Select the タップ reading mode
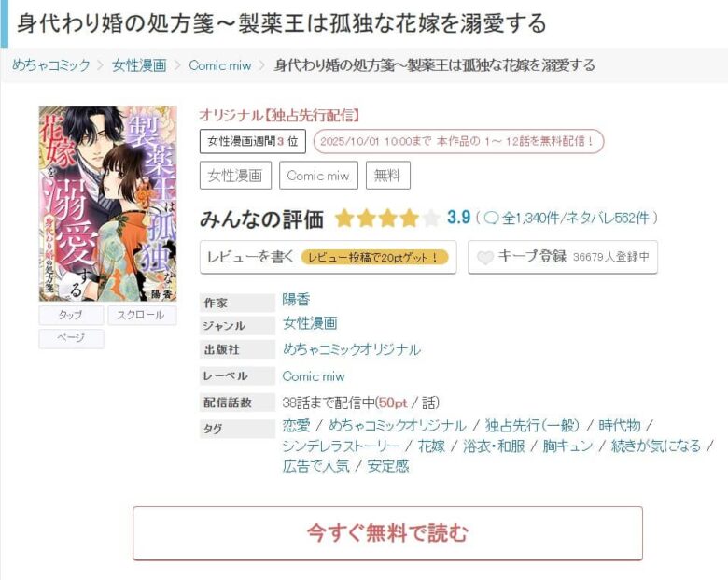 click(71, 315)
